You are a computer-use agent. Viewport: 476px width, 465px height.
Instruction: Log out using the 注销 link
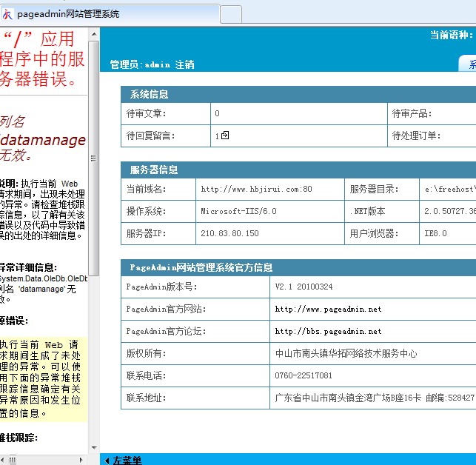coord(184,64)
